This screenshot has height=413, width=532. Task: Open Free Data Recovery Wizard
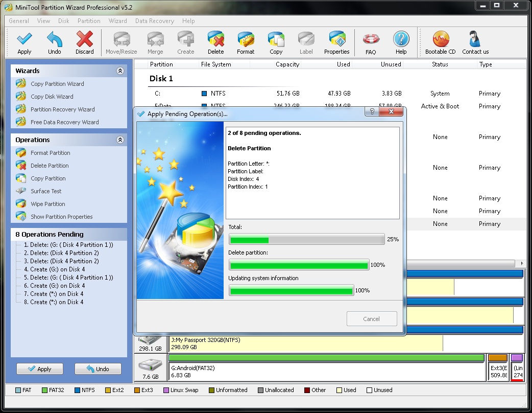(x=64, y=122)
